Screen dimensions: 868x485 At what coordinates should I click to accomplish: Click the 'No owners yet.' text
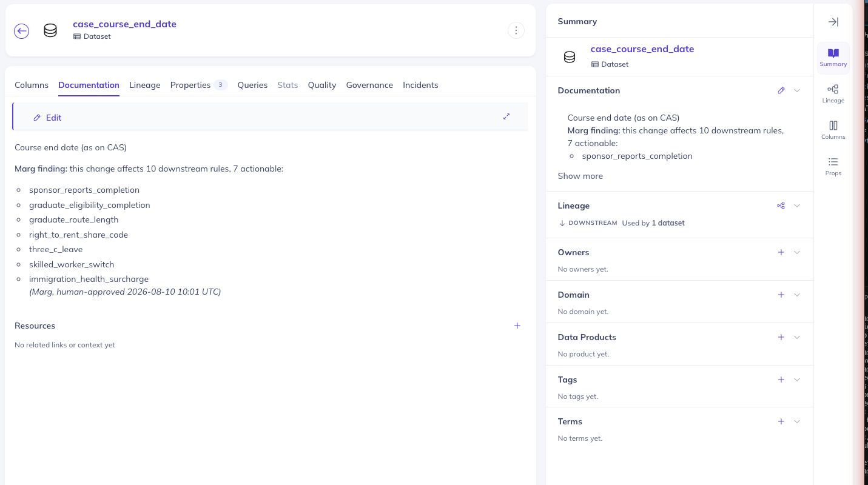click(x=583, y=269)
